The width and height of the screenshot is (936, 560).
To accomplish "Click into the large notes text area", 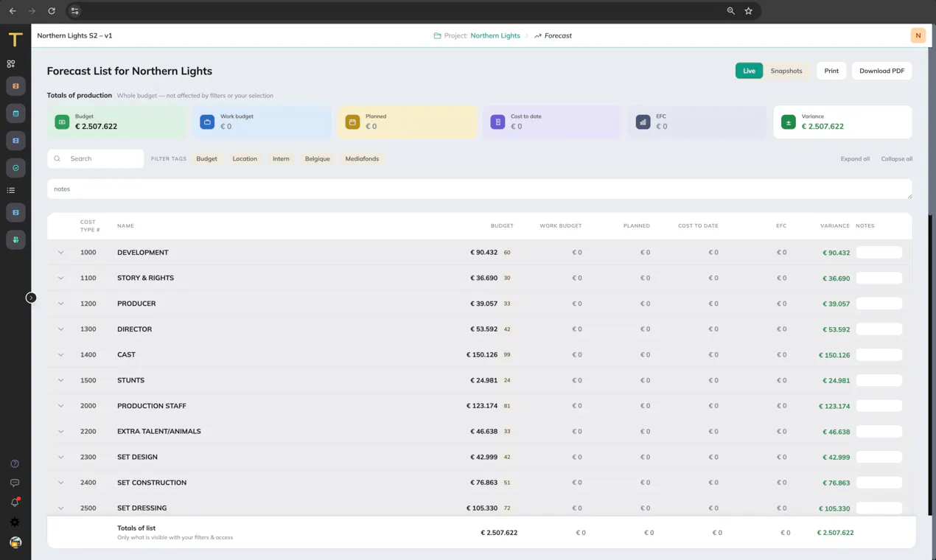I will 480,189.
